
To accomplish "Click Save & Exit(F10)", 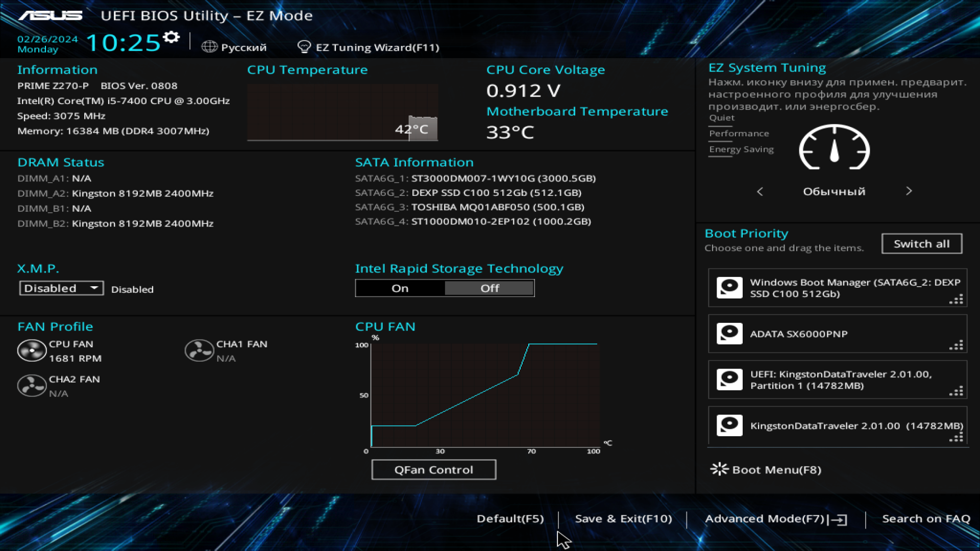I will [623, 519].
